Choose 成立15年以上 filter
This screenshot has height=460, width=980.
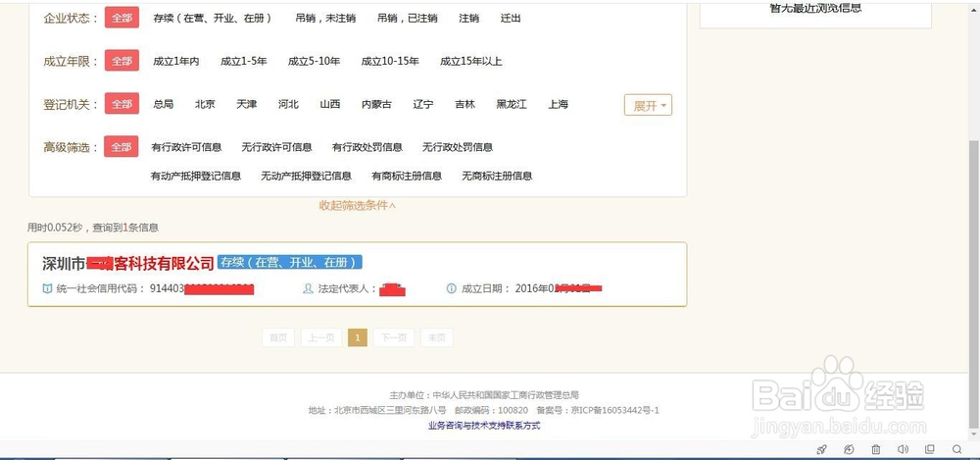[471, 62]
